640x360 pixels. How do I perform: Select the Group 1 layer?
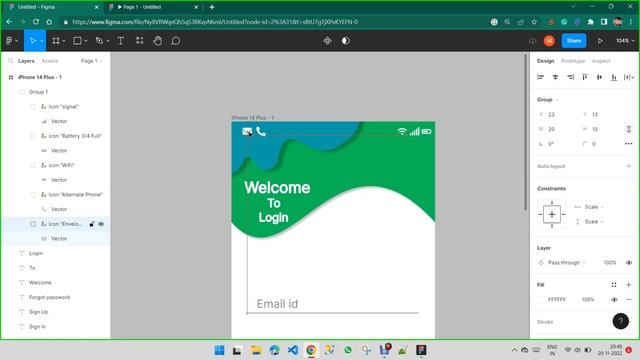(x=38, y=92)
